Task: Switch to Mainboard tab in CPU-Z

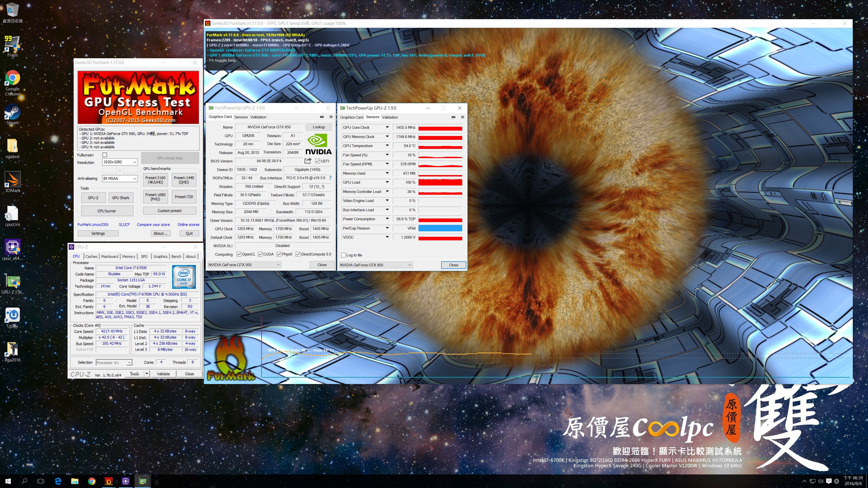Action: coord(109,257)
